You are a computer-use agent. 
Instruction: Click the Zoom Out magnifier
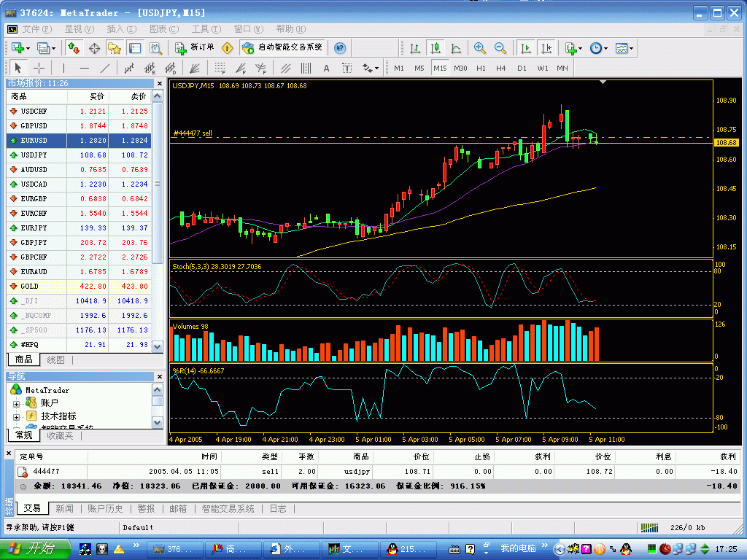500,48
